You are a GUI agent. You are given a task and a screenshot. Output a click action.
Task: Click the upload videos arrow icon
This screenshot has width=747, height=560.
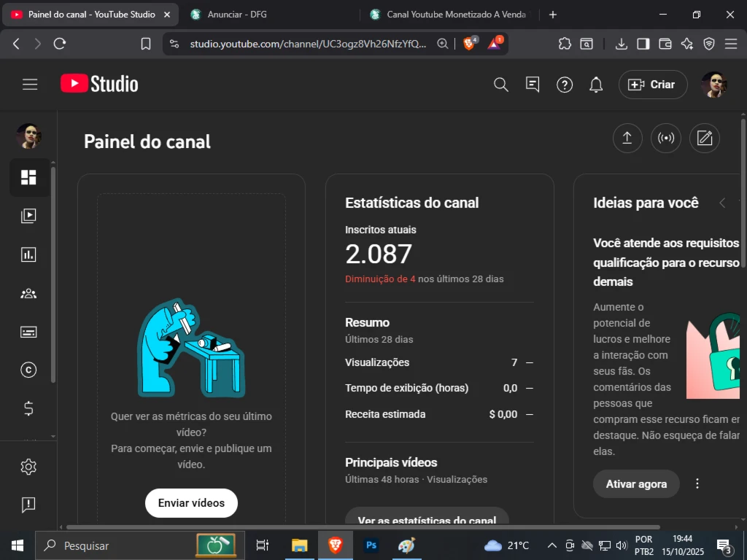[x=627, y=139]
